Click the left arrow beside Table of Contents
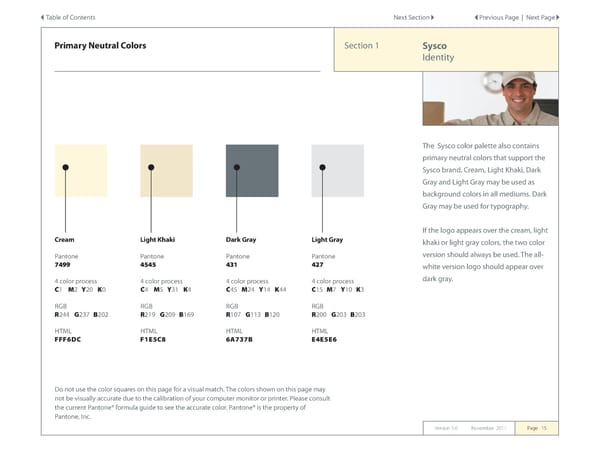The width and height of the screenshot is (600, 463). point(43,18)
